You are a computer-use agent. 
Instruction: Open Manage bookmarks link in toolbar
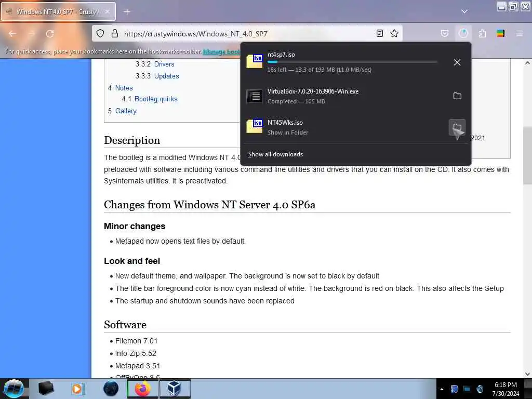[x=221, y=51]
